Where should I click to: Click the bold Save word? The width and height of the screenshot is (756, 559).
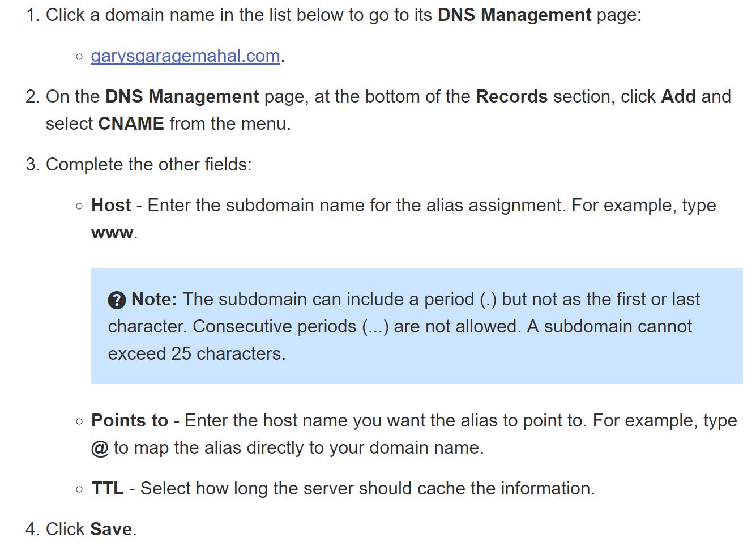111,529
